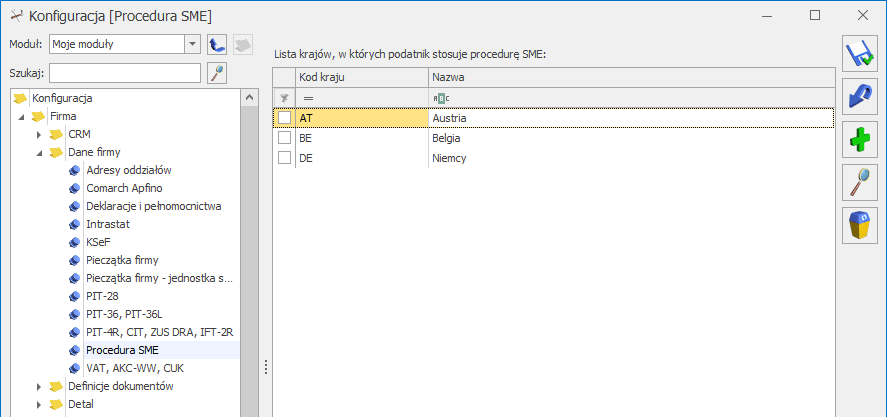Viewport: 887px width, 417px height.
Task: Click blue back arrow beside Moduł dropdown
Action: [x=216, y=44]
